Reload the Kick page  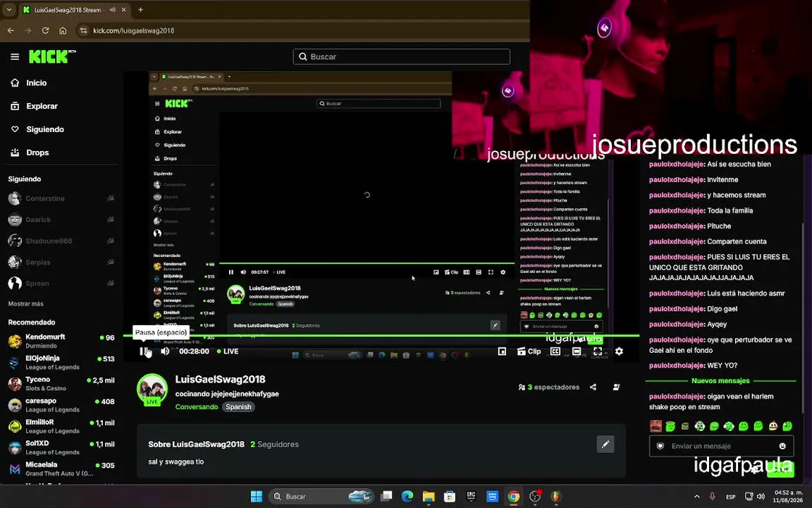point(46,30)
